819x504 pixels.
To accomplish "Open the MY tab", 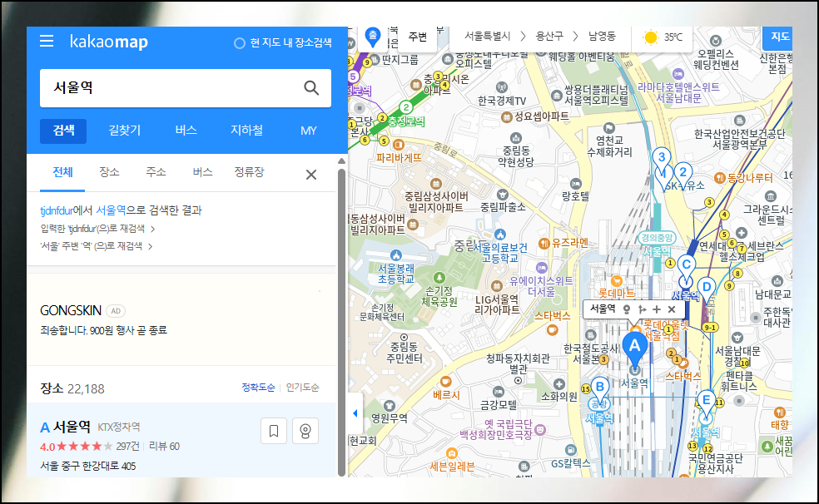I will [308, 131].
